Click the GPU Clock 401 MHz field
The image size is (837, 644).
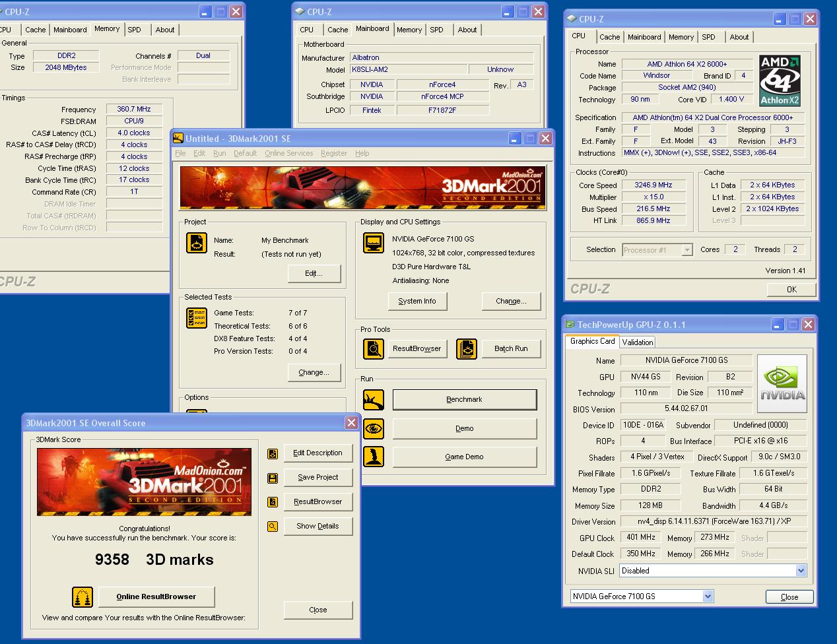click(641, 538)
